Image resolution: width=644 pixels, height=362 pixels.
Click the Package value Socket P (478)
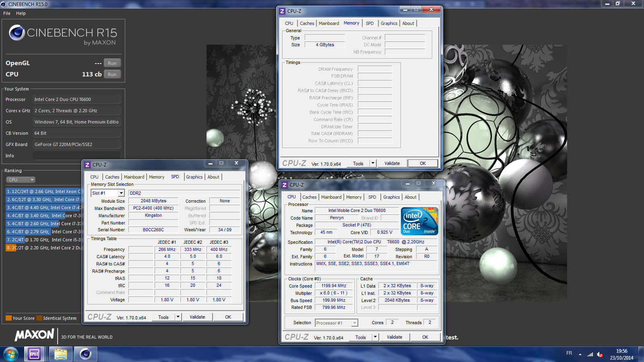357,225
